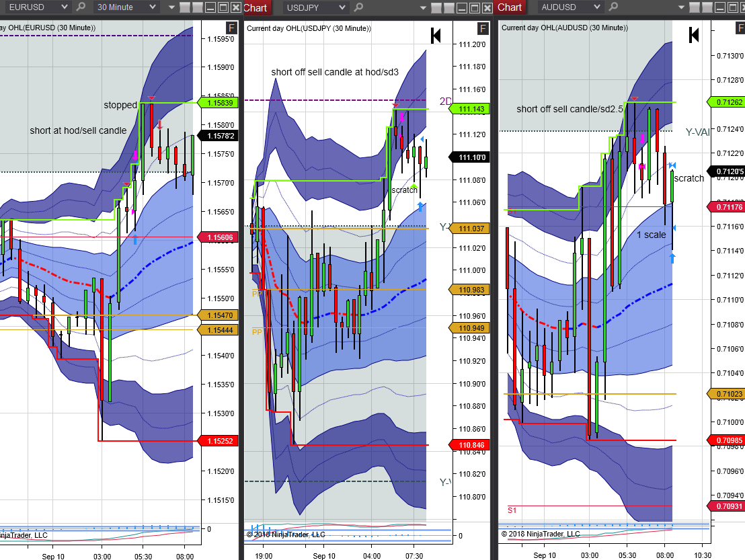Image resolution: width=745 pixels, height=560 pixels.
Task: Select green 0.71262 high price marker
Action: pyautogui.click(x=726, y=102)
